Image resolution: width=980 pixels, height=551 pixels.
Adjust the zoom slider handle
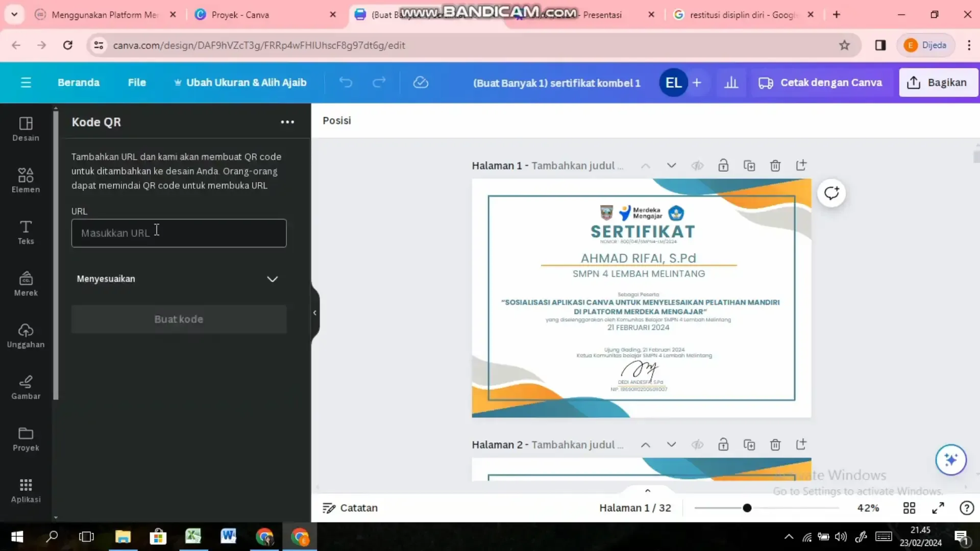(747, 508)
